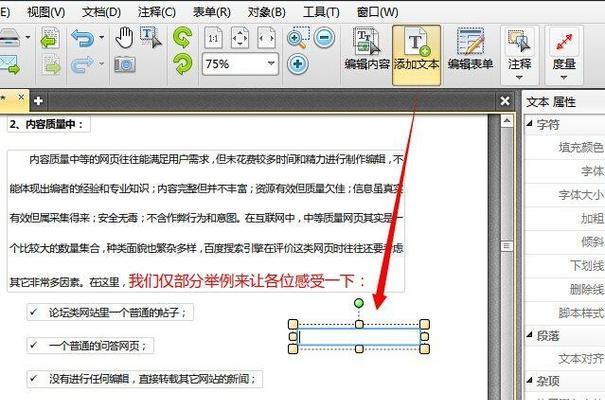This screenshot has height=400, width=605.
Task: Click the zoom out minus button
Action: (x=324, y=38)
